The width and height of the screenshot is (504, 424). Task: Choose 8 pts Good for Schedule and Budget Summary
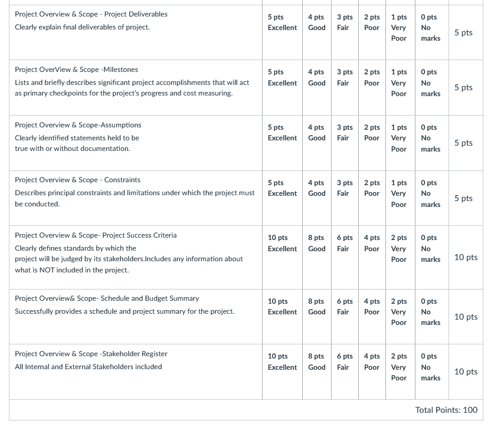(316, 317)
